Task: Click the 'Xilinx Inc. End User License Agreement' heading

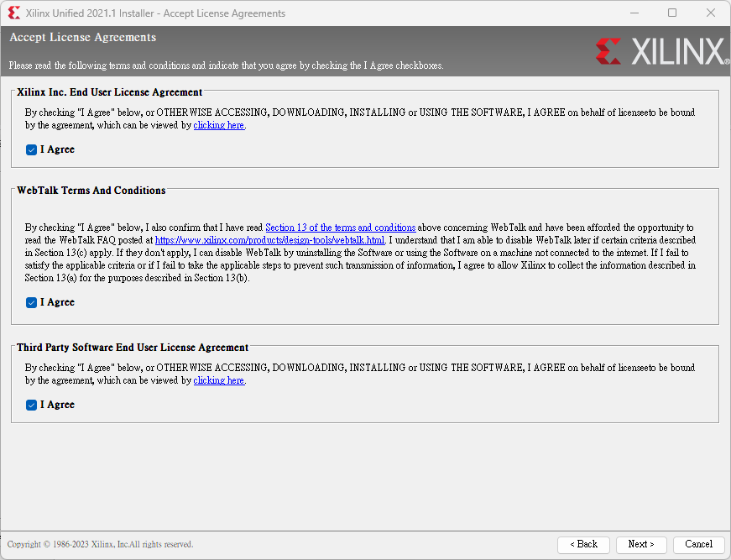Action: (110, 92)
